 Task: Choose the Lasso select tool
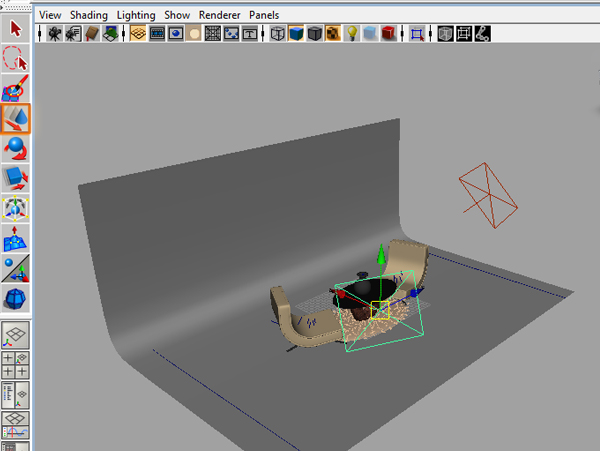pos(16,58)
